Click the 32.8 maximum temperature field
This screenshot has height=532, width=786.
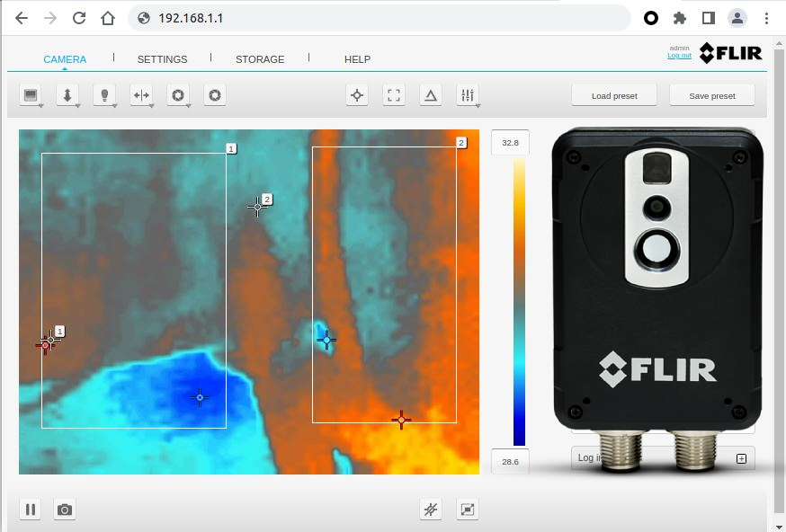(510, 143)
